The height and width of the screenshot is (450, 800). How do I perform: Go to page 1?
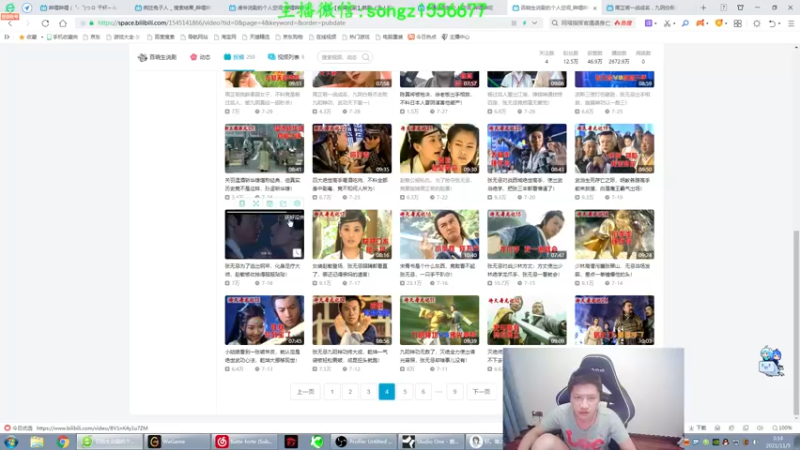click(332, 392)
